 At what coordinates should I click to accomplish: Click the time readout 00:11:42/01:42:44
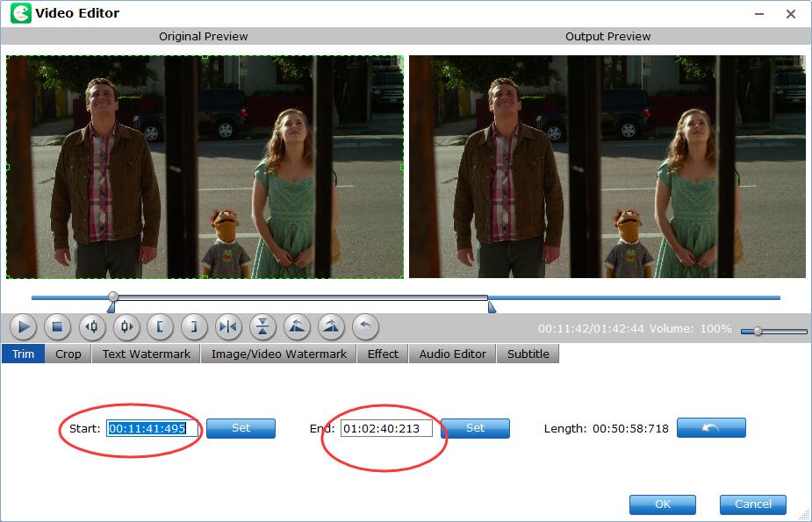click(591, 328)
